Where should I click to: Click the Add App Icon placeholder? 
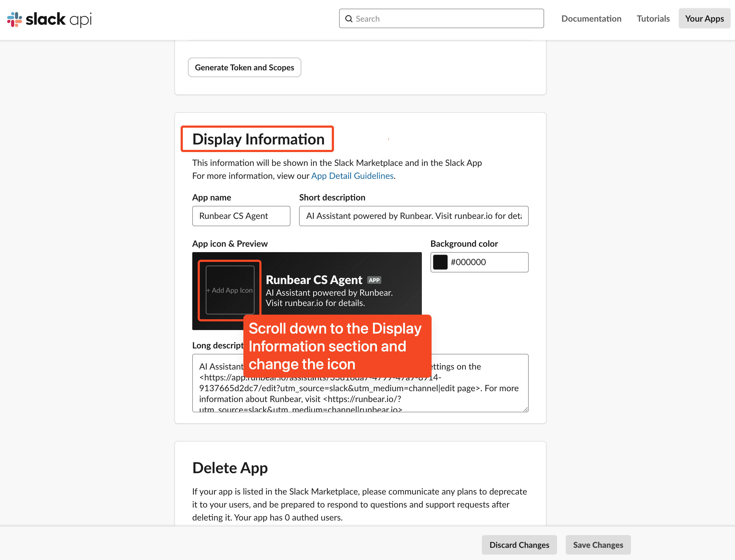pyautogui.click(x=230, y=290)
